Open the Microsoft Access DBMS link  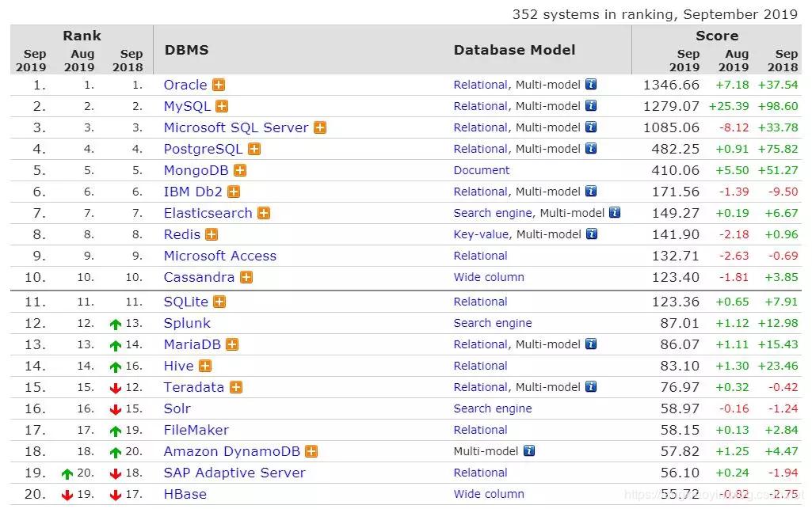(x=220, y=256)
